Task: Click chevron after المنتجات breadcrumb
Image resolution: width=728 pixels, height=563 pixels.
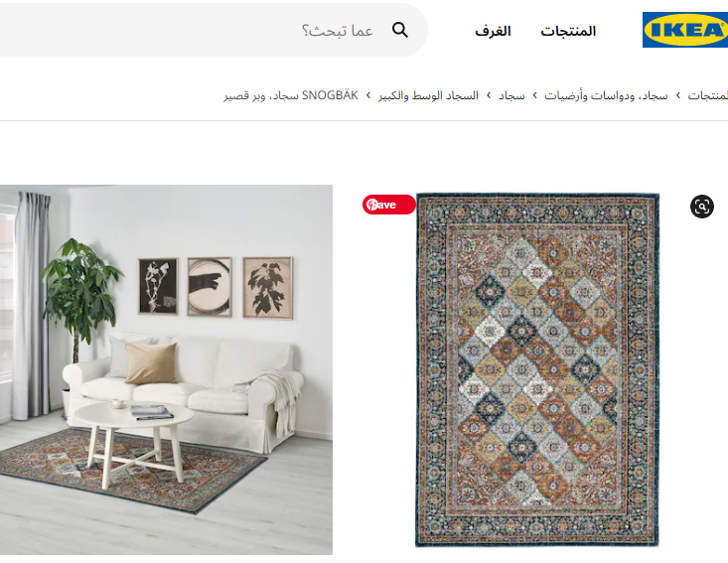Action: (678, 95)
